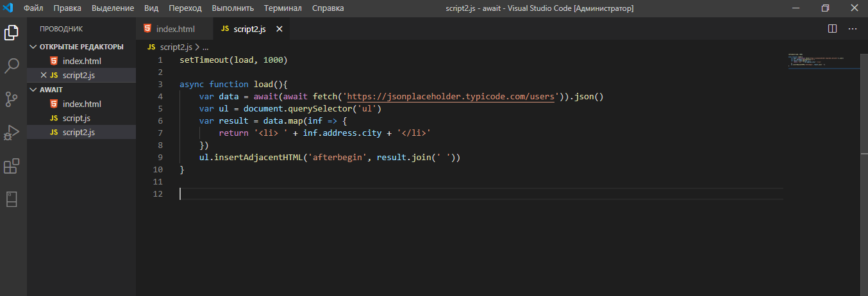Minimize the VS Code window
This screenshot has width=868, height=296.
[x=796, y=8]
